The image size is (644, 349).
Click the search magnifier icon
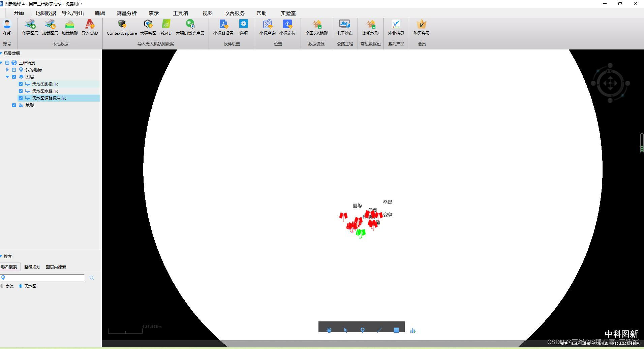tap(92, 278)
